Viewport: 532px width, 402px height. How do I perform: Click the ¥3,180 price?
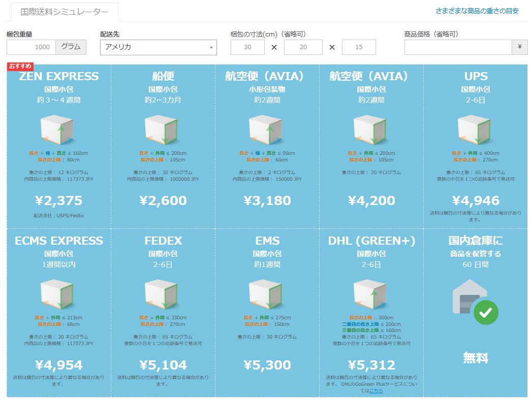(267, 200)
